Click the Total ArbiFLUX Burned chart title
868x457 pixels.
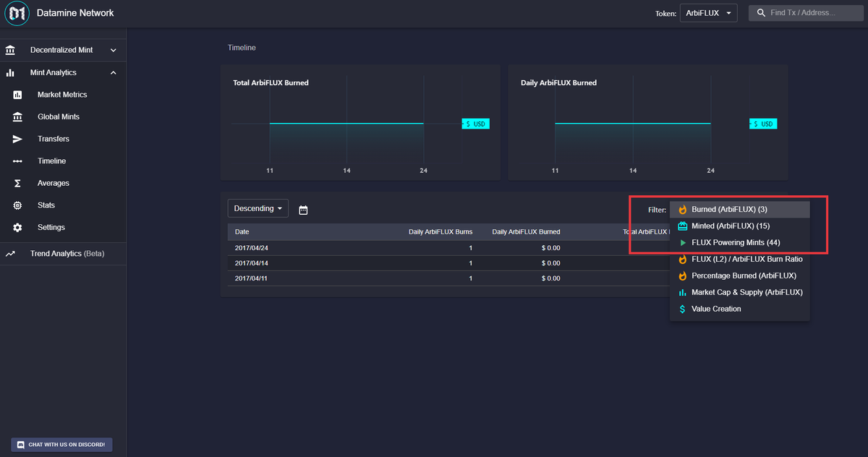tap(271, 83)
